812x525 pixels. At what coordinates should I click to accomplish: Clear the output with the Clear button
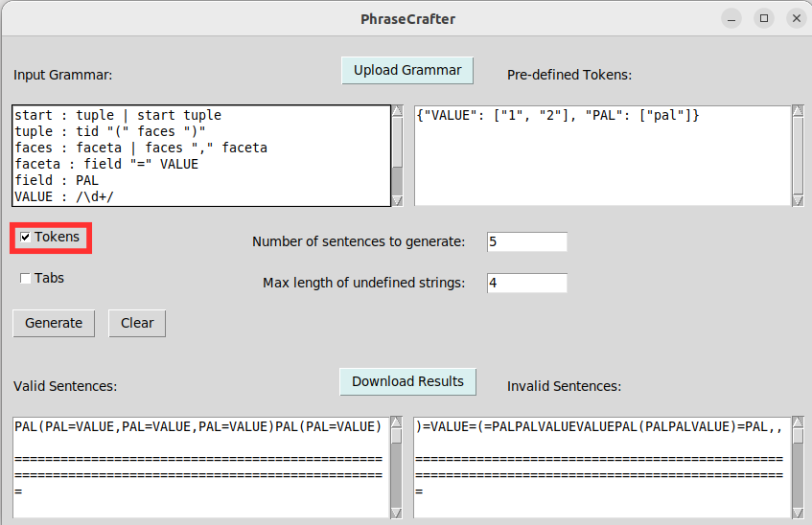point(137,323)
